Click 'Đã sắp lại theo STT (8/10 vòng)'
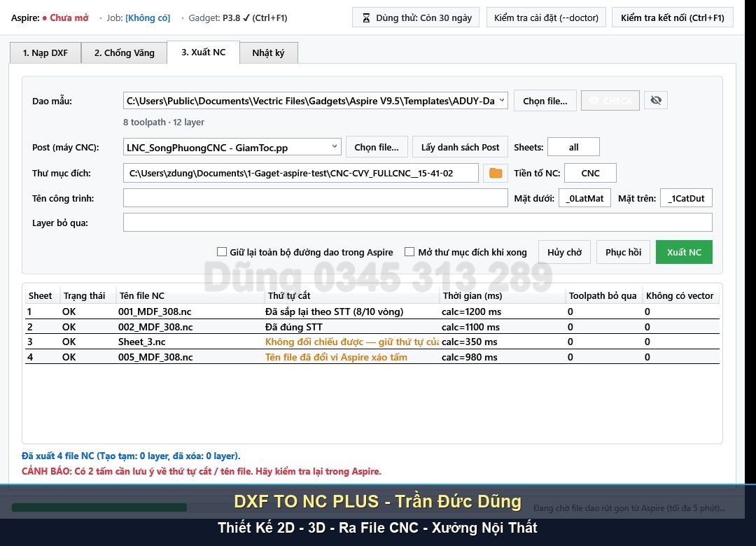756x546 pixels. pos(334,311)
